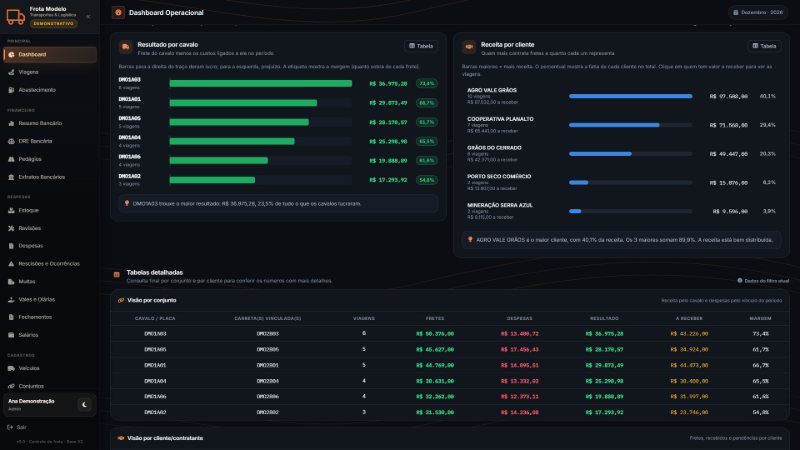The height and width of the screenshot is (450, 800).
Task: Click the Visão por conjunto section icon
Action: [121, 300]
